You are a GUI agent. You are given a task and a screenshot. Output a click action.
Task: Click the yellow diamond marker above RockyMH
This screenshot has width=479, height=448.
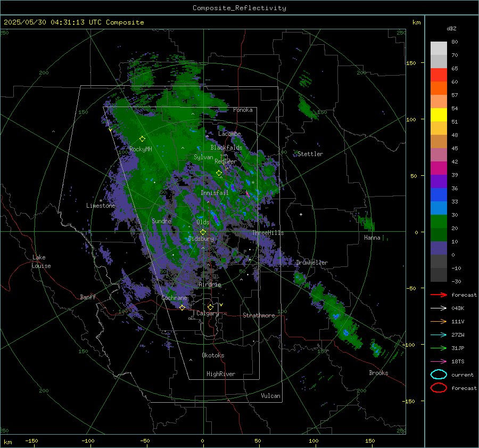tap(142, 139)
